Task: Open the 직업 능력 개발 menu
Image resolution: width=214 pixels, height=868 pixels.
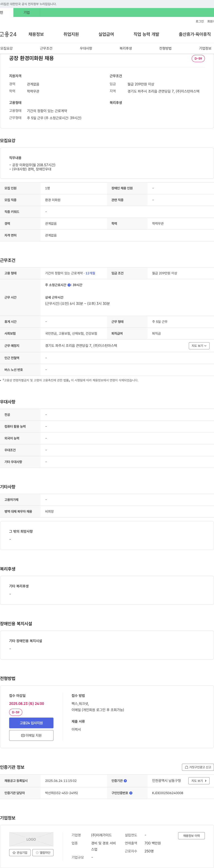Action: (x=146, y=34)
